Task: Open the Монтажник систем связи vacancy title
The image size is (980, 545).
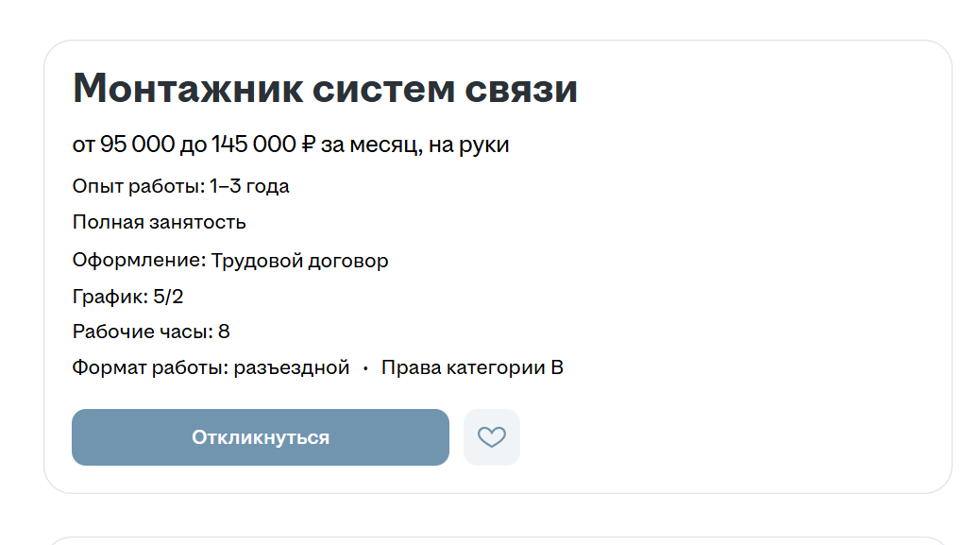Action: 325,89
